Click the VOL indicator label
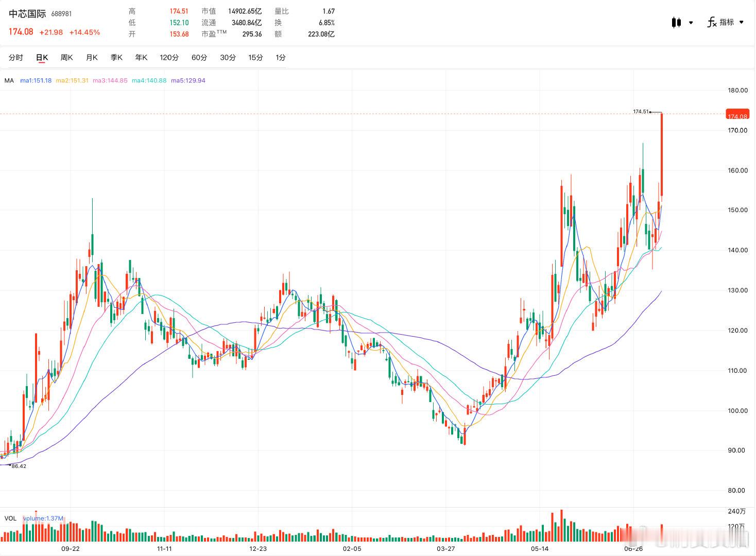 click(x=10, y=518)
